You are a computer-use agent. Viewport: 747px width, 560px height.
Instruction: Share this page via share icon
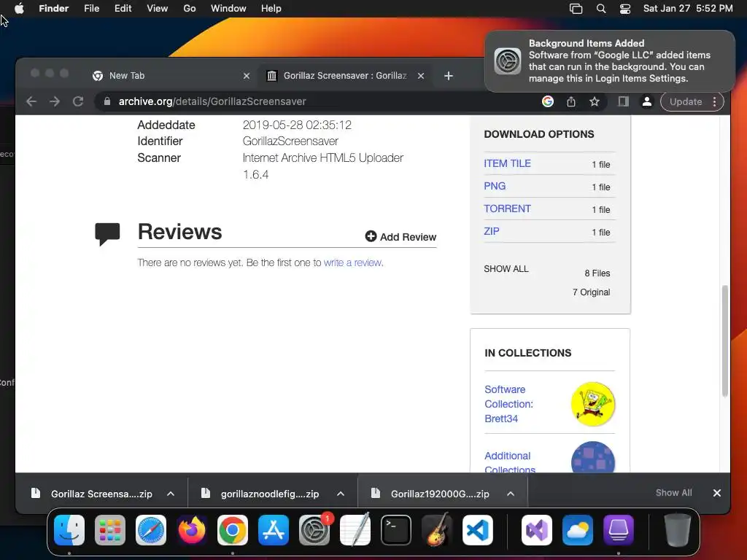[x=571, y=101]
